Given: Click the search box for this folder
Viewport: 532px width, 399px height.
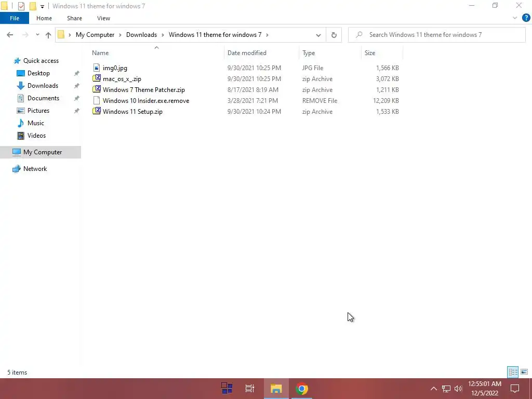Looking at the screenshot, I should [436, 35].
